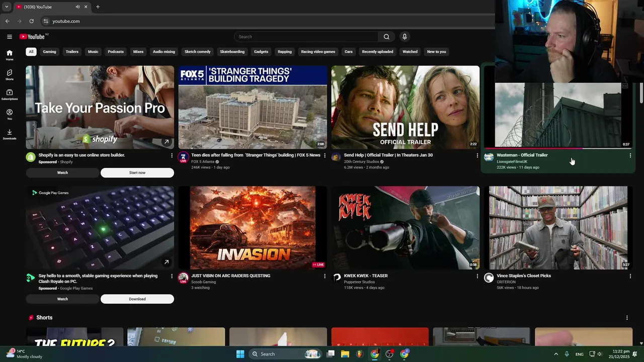The image size is (644, 362).
Task: Open more options for KWEK KWEK teaser
Action: pos(477,276)
